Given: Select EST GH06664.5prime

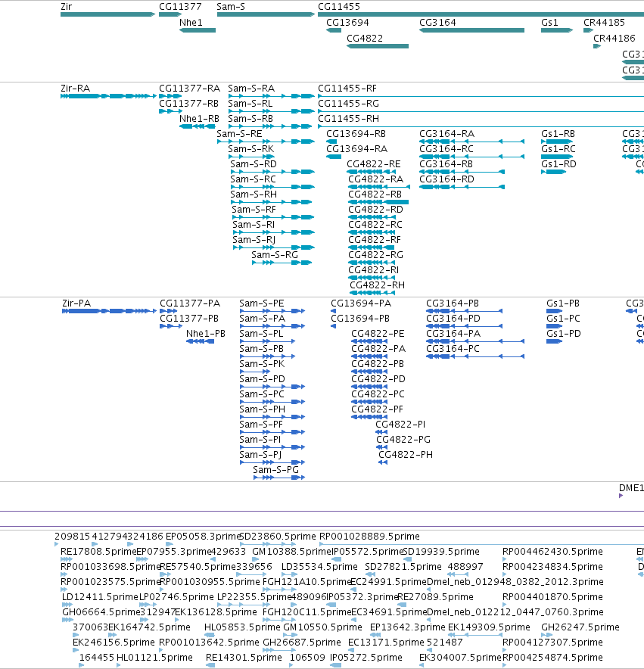Looking at the screenshot, I should click(x=101, y=612).
